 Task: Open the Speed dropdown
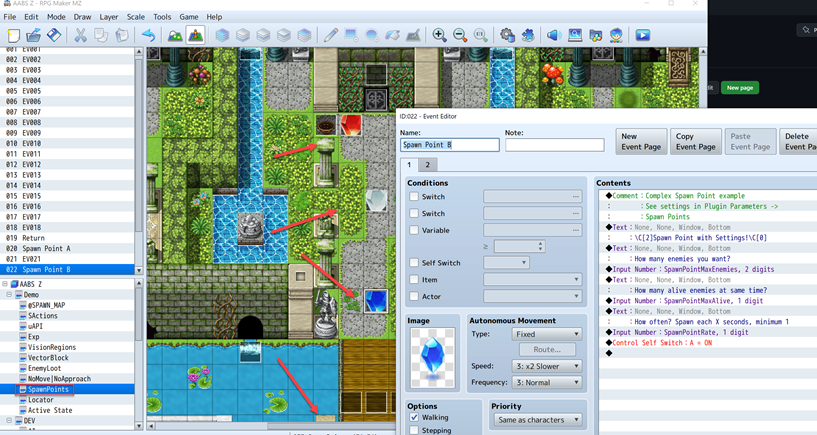[x=547, y=366]
